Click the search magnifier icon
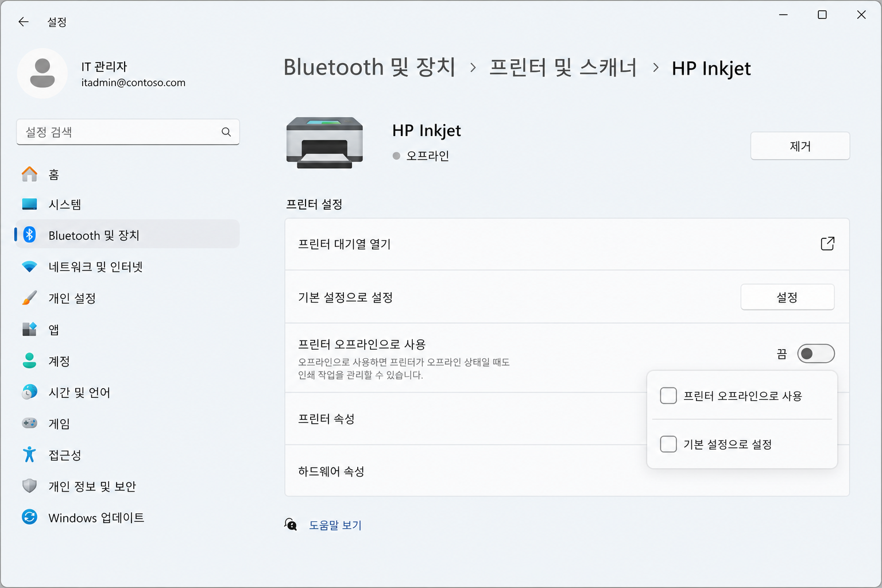 [x=226, y=132]
